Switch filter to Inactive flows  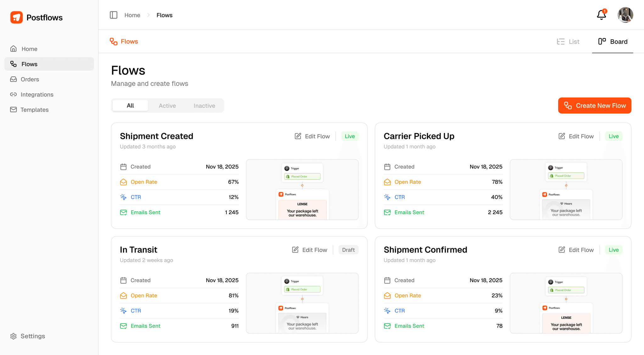204,106
